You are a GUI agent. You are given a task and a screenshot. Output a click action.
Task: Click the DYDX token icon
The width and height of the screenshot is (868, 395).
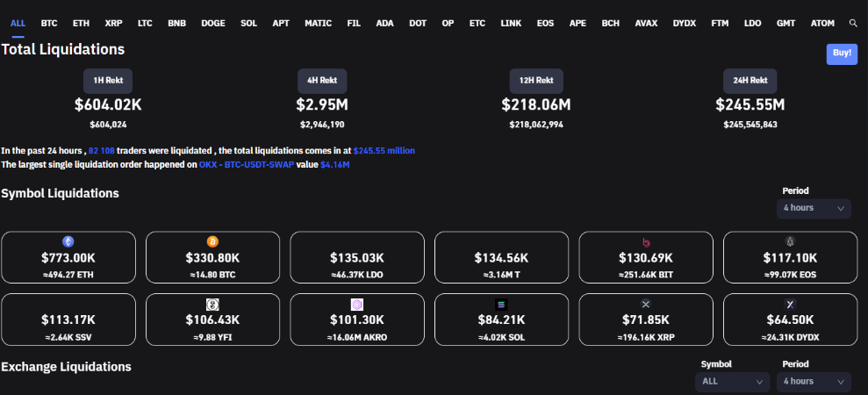pos(790,304)
